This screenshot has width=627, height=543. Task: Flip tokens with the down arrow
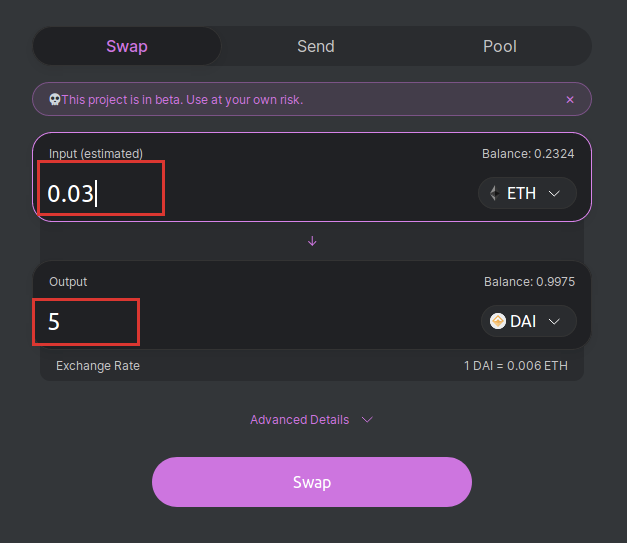312,241
